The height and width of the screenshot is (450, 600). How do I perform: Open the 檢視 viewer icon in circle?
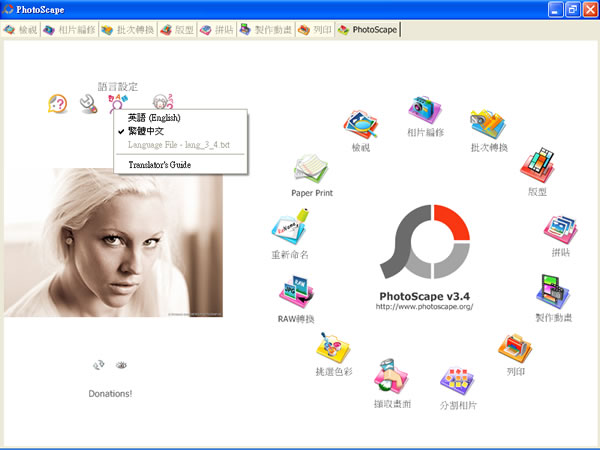click(360, 124)
